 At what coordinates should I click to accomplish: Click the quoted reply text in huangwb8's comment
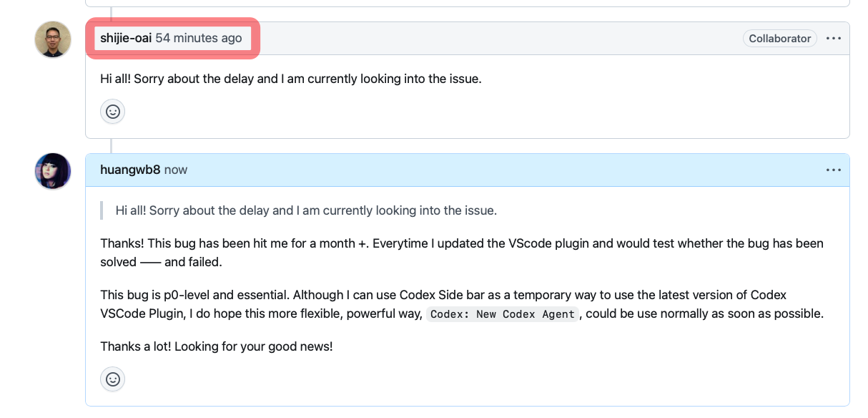click(306, 210)
